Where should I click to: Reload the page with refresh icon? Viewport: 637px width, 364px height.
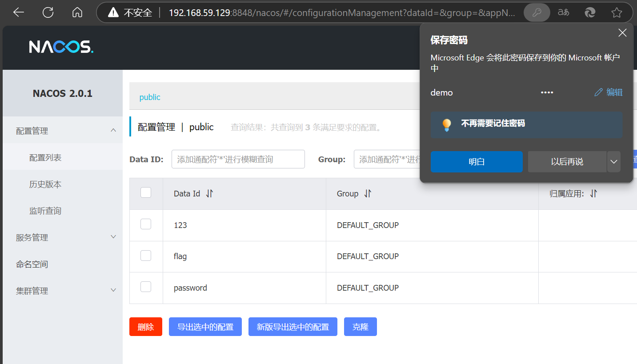click(x=48, y=12)
